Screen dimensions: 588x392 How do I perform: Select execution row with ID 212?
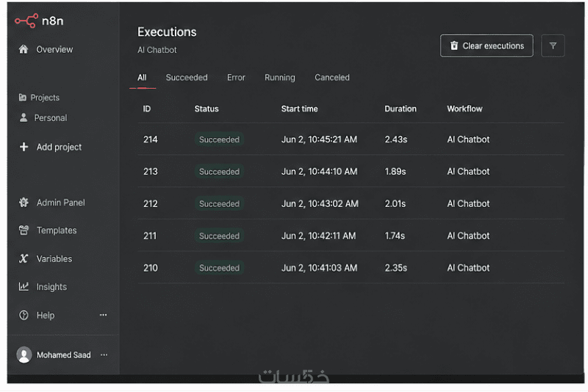[351, 203]
